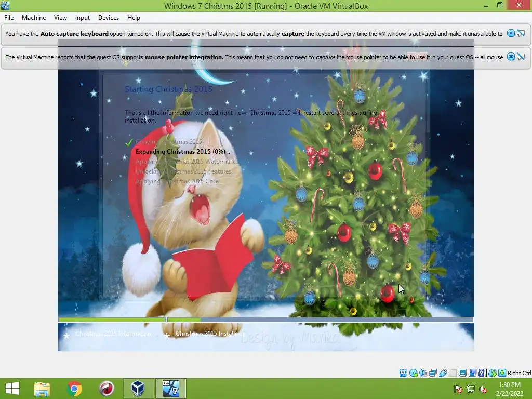Screen dimensions: 532x399
Task: Dismiss the Auto capture keyboard notification
Action: point(511,33)
